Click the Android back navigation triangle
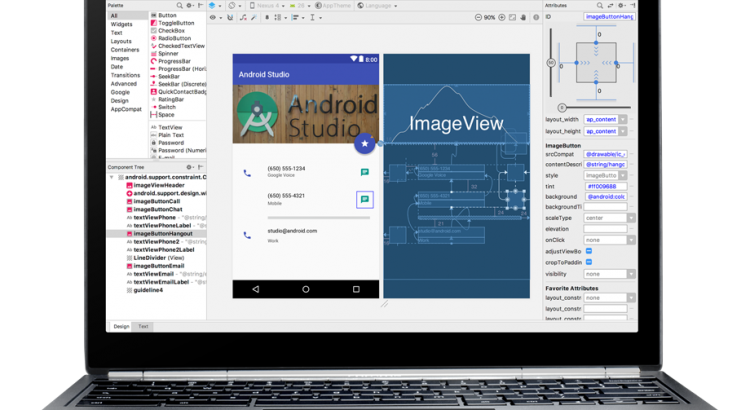Screen dimensions: 750x410 pyautogui.click(x=256, y=288)
